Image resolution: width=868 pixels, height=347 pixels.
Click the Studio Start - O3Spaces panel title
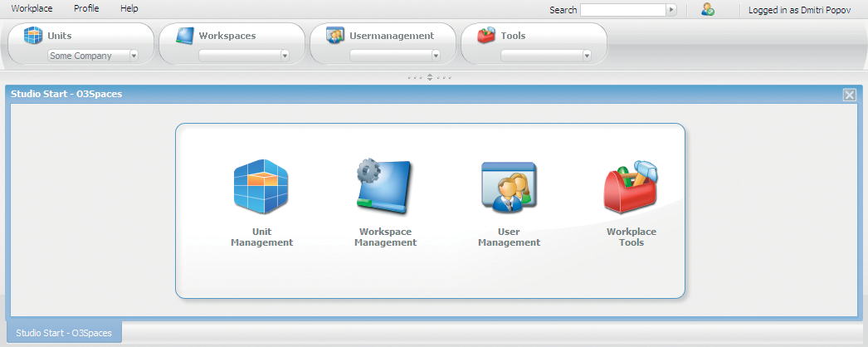pyautogui.click(x=66, y=94)
